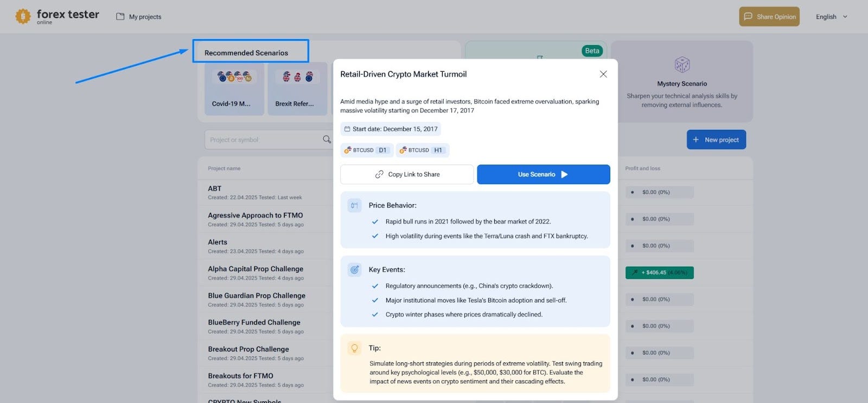Click the Mystery Scenario title text
The height and width of the screenshot is (403, 868).
pos(682,84)
